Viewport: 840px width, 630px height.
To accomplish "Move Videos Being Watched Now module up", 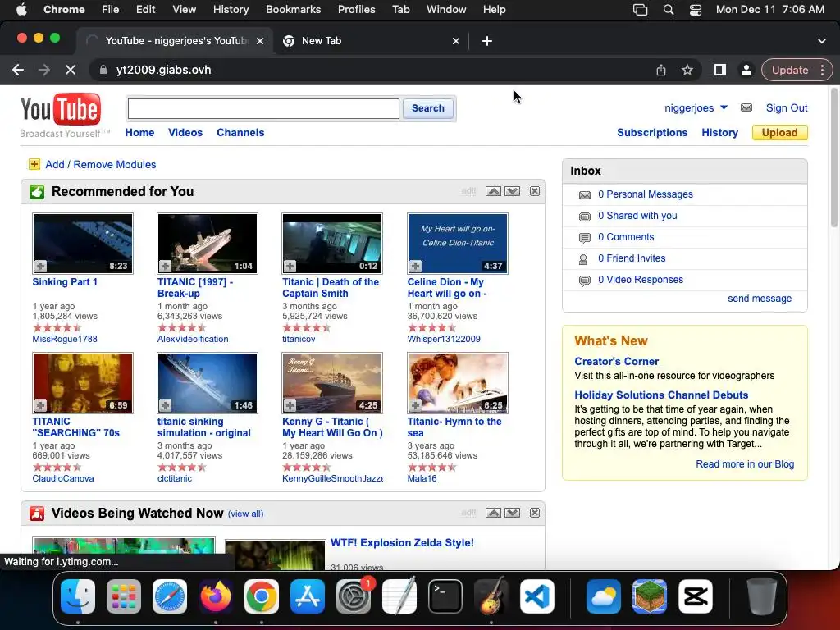I will tap(493, 513).
